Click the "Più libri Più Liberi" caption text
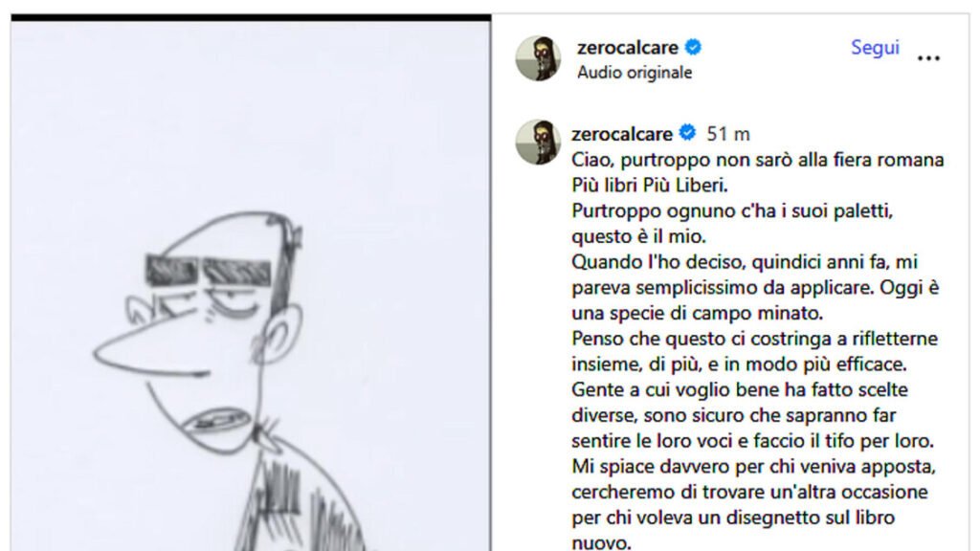980x551 pixels. 650,186
